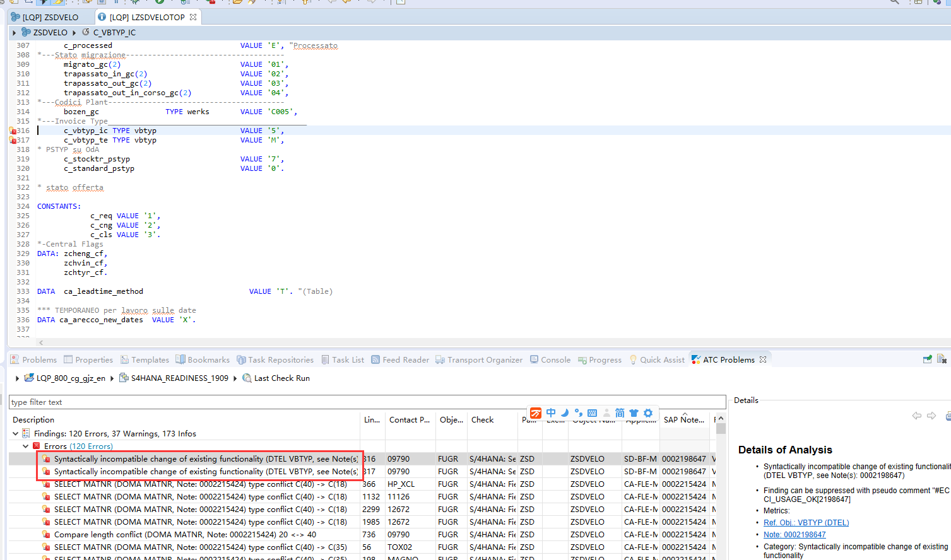
Task: Open the Sogou IME soft keyboard
Action: tap(591, 413)
